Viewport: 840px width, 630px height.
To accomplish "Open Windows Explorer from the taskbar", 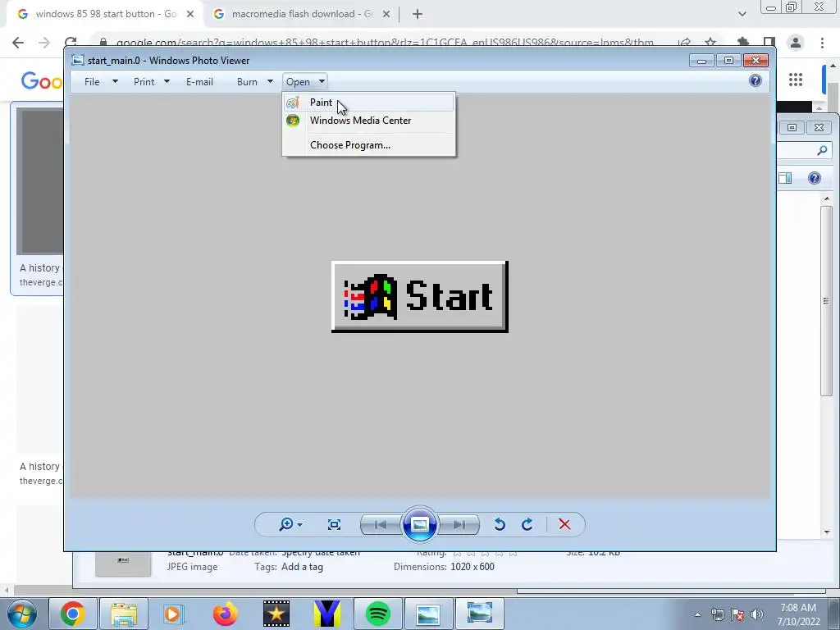I will coord(124,614).
